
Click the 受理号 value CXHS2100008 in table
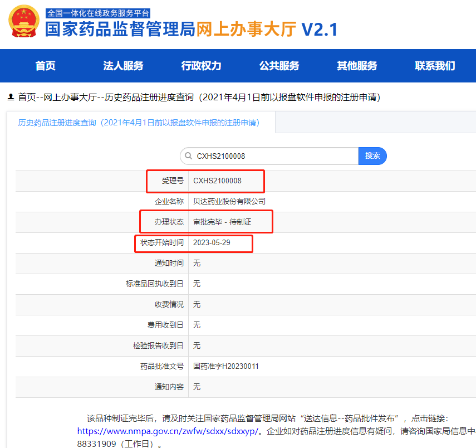click(x=217, y=181)
